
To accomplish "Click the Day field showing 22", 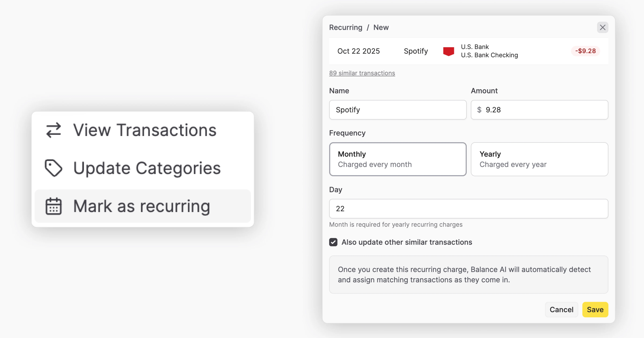I will [469, 208].
